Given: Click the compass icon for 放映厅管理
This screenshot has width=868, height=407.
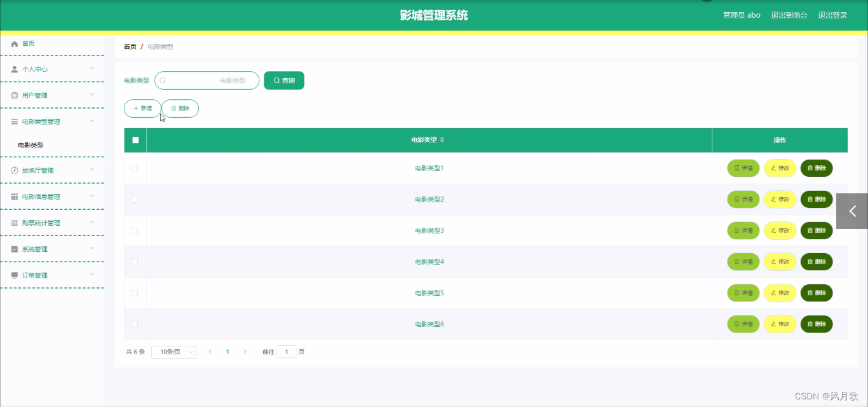Looking at the screenshot, I should (x=15, y=170).
